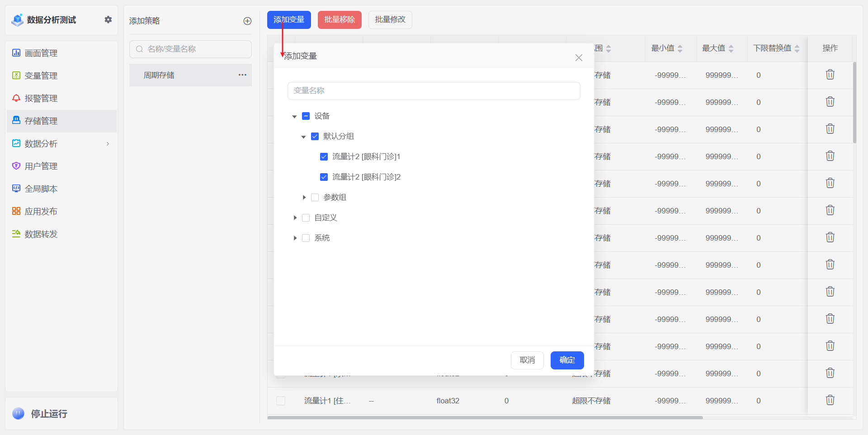Collapse the 设备 tree branch
The width and height of the screenshot is (868, 435).
coord(295,116)
